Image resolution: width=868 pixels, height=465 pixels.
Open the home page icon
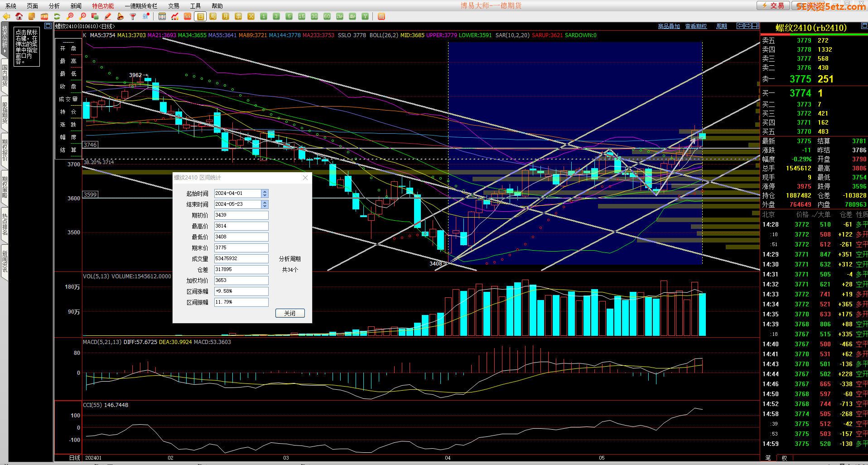(19, 16)
